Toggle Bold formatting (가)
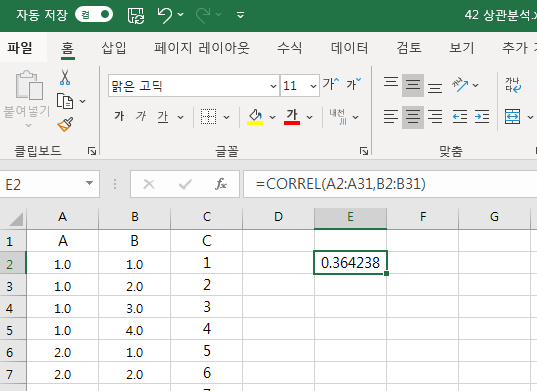The image size is (537, 391). (119, 116)
